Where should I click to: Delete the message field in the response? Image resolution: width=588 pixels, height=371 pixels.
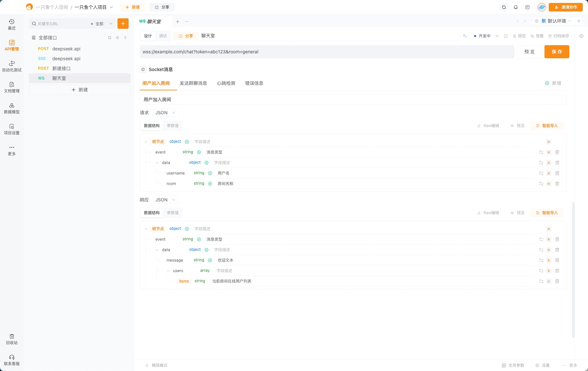(x=557, y=260)
